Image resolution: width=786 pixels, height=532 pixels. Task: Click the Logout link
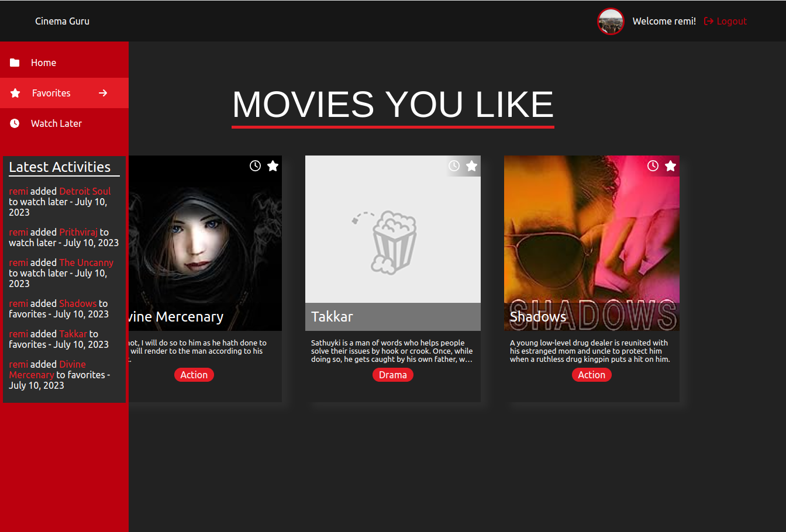point(725,22)
